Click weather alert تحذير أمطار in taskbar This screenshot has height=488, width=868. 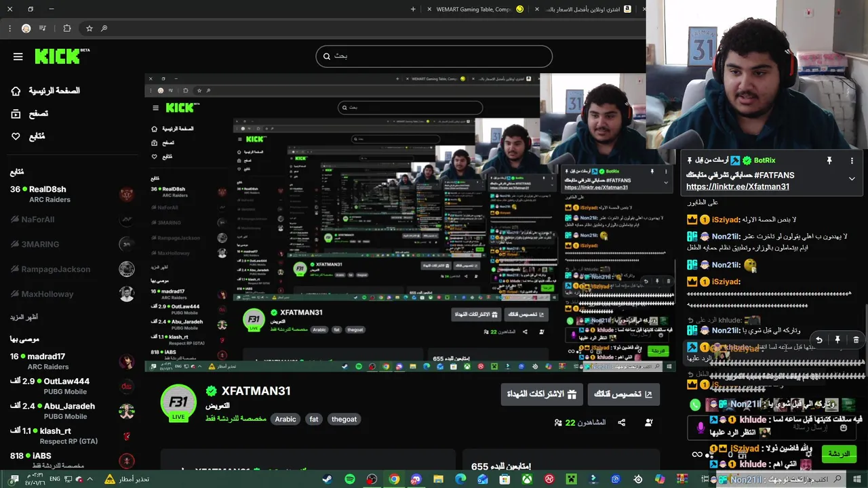coord(127,479)
